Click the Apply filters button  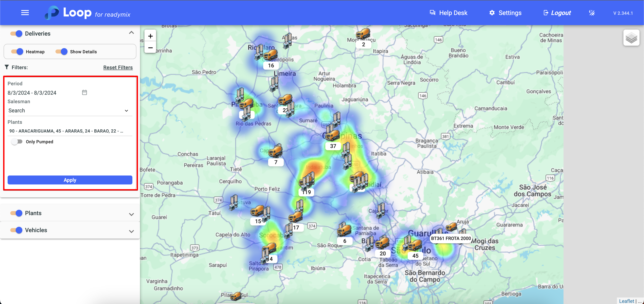70,180
